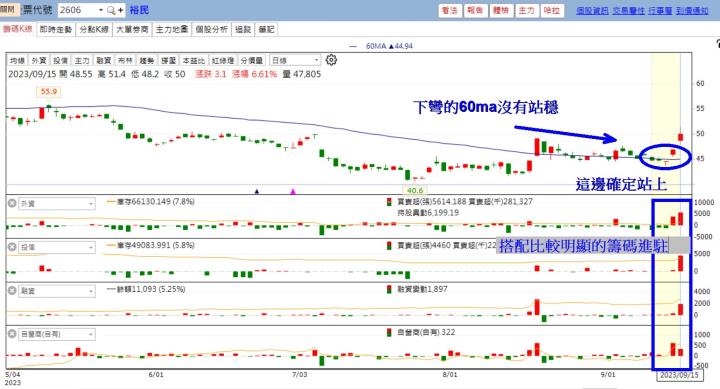
Task: Click the 庫存66130.149 (7.8%) legend
Action: (x=155, y=201)
